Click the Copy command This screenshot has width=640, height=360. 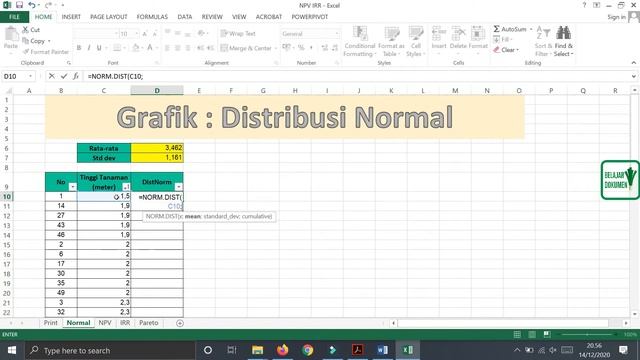click(x=36, y=41)
